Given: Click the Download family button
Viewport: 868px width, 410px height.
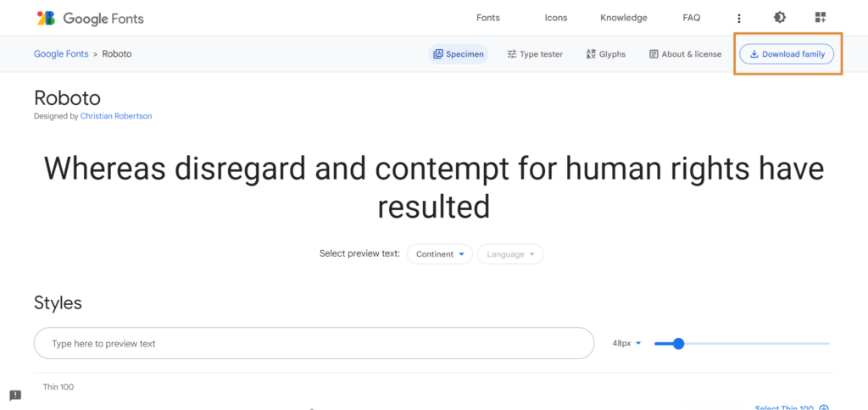Looking at the screenshot, I should tap(787, 54).
